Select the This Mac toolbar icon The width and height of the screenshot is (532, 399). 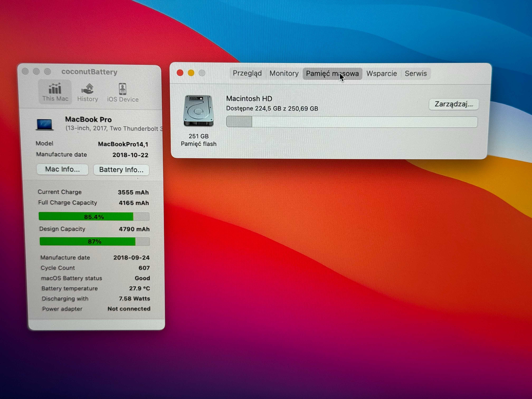[x=55, y=92]
